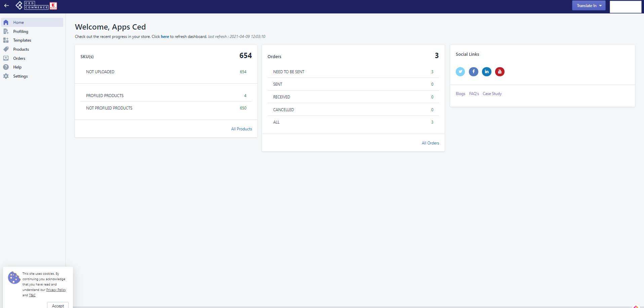
Task: Open the Profiling section from sidebar
Action: [21, 31]
